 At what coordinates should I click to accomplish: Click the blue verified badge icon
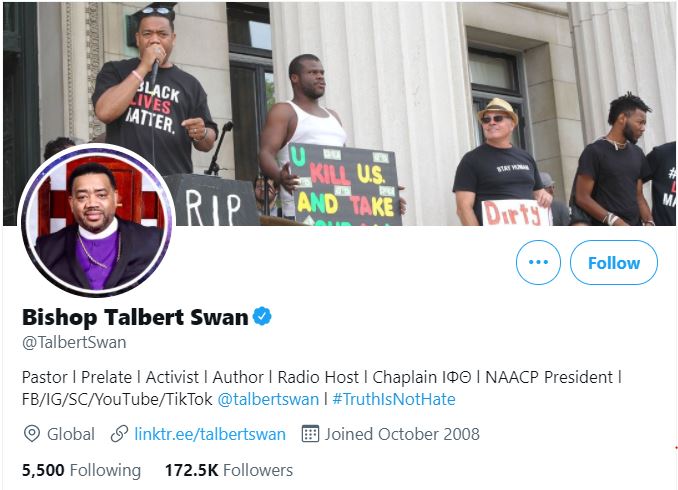coord(262,316)
